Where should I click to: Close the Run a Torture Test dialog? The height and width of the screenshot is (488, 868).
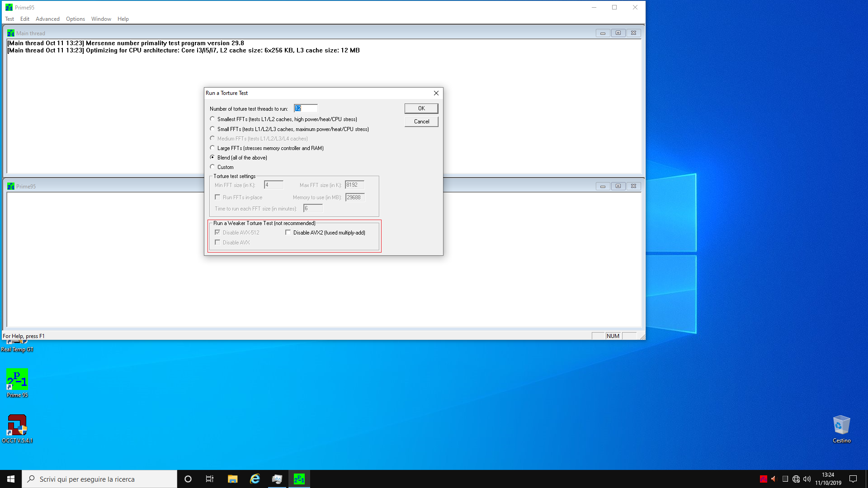click(x=436, y=93)
